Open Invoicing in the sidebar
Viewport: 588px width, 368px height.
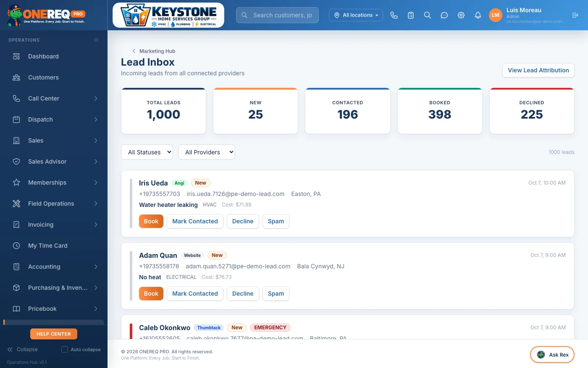[54, 225]
